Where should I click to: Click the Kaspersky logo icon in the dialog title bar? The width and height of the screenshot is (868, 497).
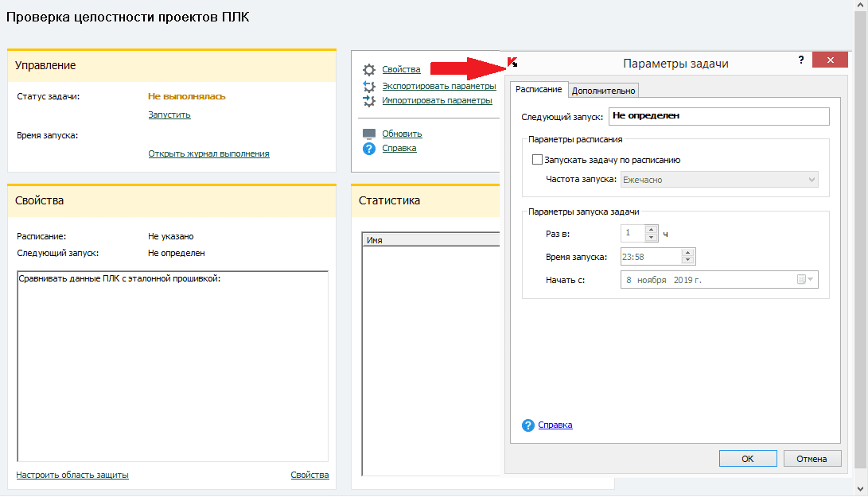point(512,62)
